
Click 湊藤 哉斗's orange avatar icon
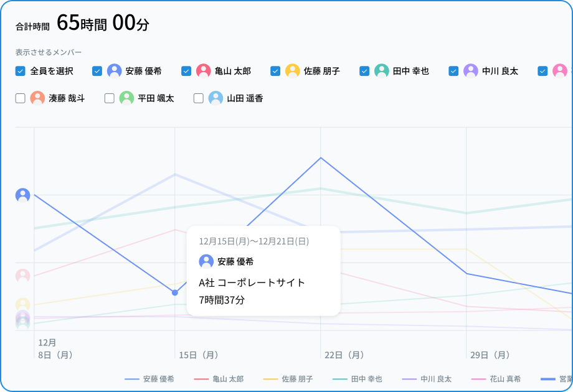[x=37, y=98]
